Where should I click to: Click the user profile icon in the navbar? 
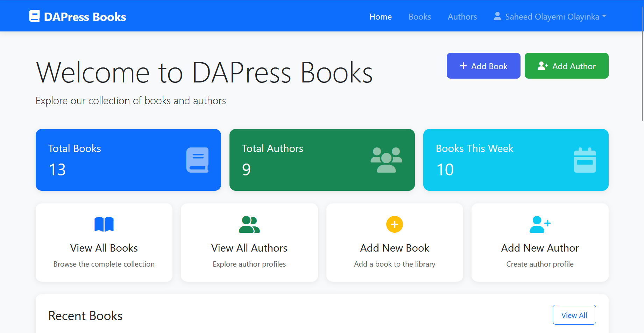(497, 16)
